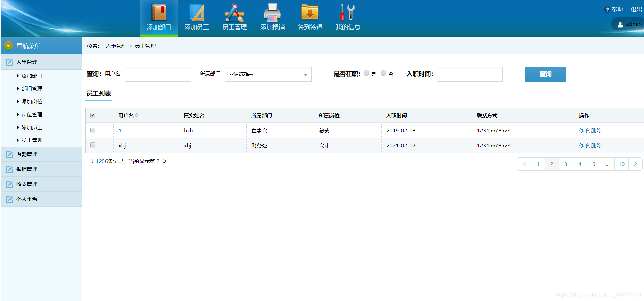Click the 人事管理 edit icon
Viewport: 644px width, 301px height.
click(x=9, y=62)
